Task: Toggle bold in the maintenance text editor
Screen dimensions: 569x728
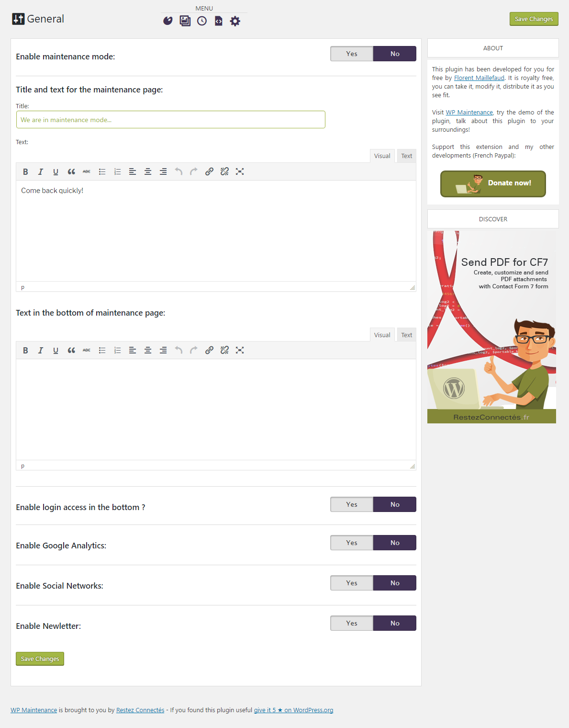Action: tap(25, 171)
